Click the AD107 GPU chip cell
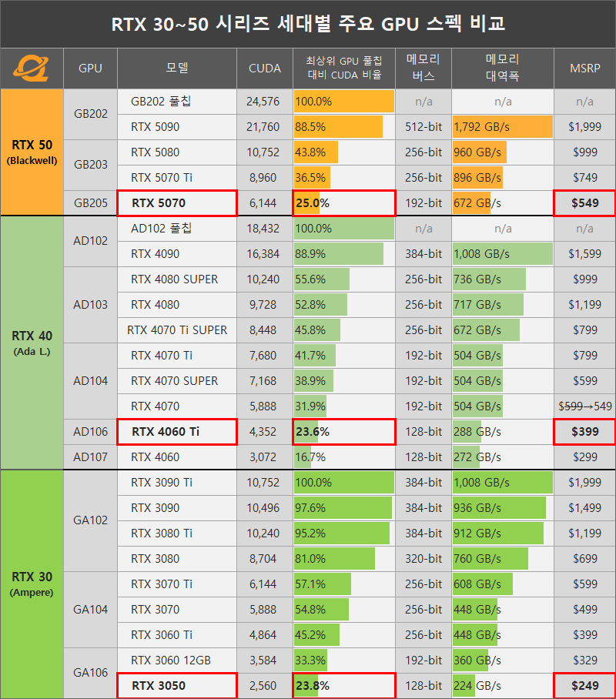The height and width of the screenshot is (699, 616). [91, 457]
